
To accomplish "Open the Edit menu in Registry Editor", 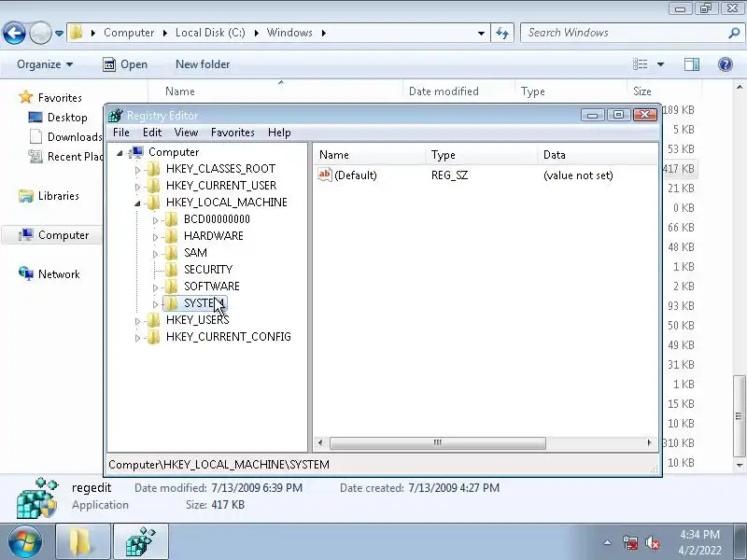I will click(152, 133).
